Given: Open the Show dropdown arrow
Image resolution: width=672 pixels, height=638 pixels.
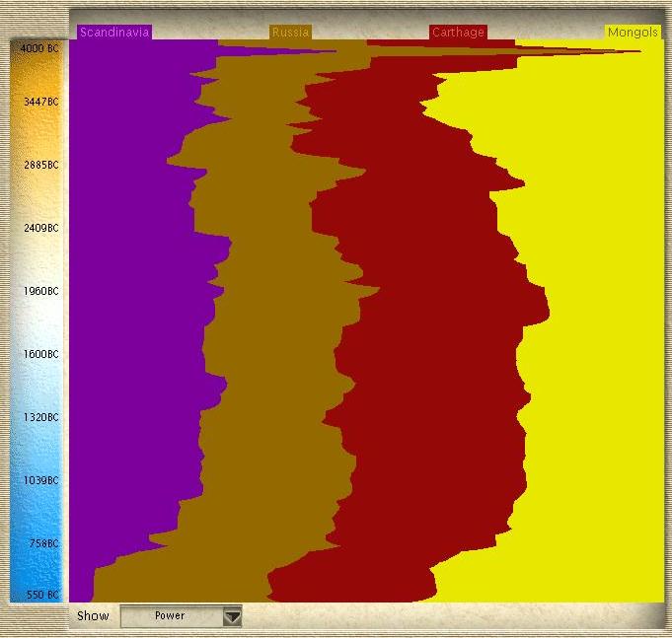Looking at the screenshot, I should pyautogui.click(x=232, y=616).
